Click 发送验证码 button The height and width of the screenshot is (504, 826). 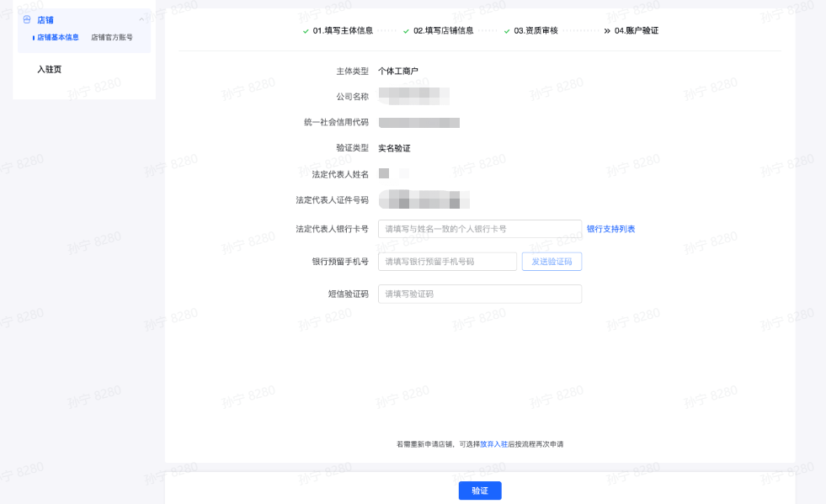click(552, 261)
